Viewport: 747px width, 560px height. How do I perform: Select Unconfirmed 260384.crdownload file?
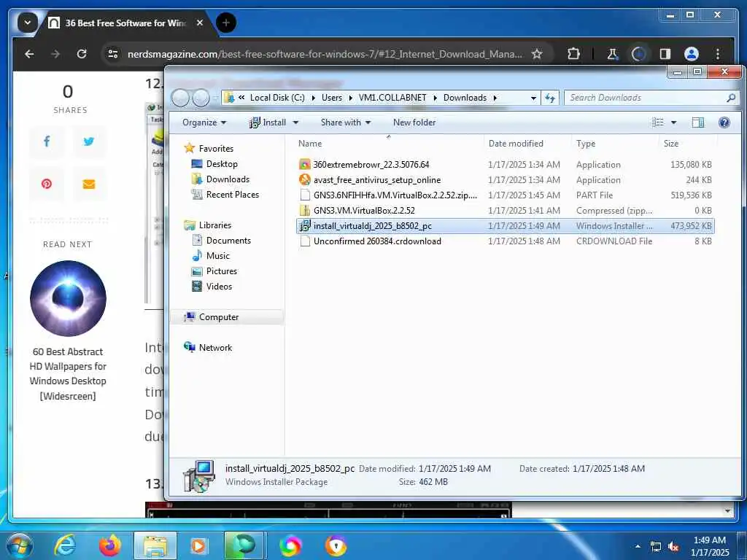(505, 241)
